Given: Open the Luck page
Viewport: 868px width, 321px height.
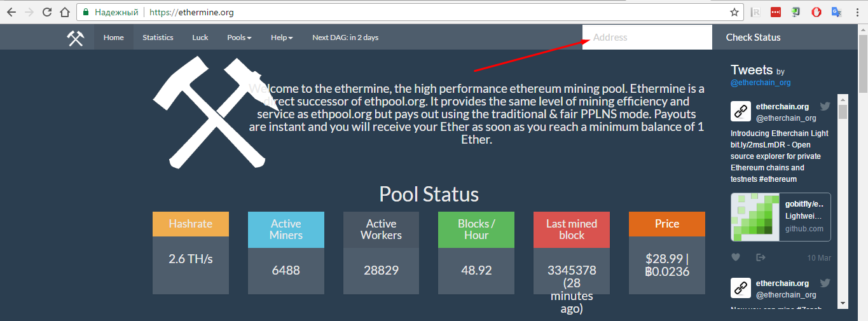Looking at the screenshot, I should (x=200, y=38).
